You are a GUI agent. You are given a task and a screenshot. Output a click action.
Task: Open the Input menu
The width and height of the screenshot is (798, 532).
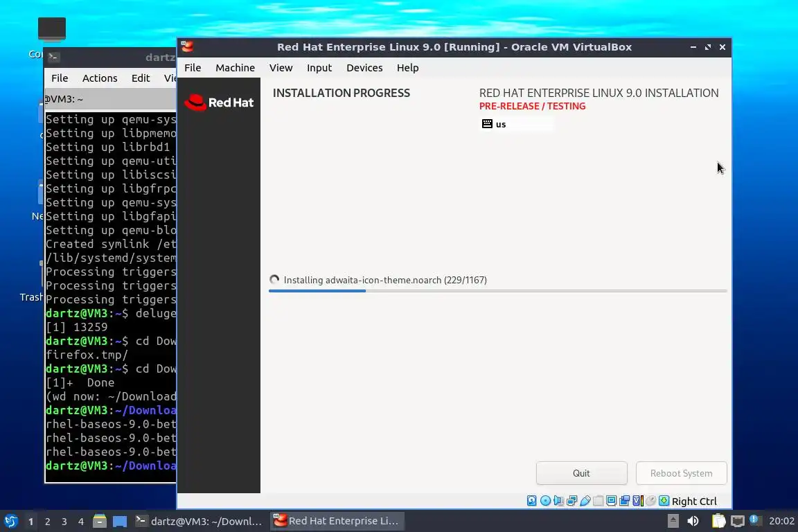[319, 68]
